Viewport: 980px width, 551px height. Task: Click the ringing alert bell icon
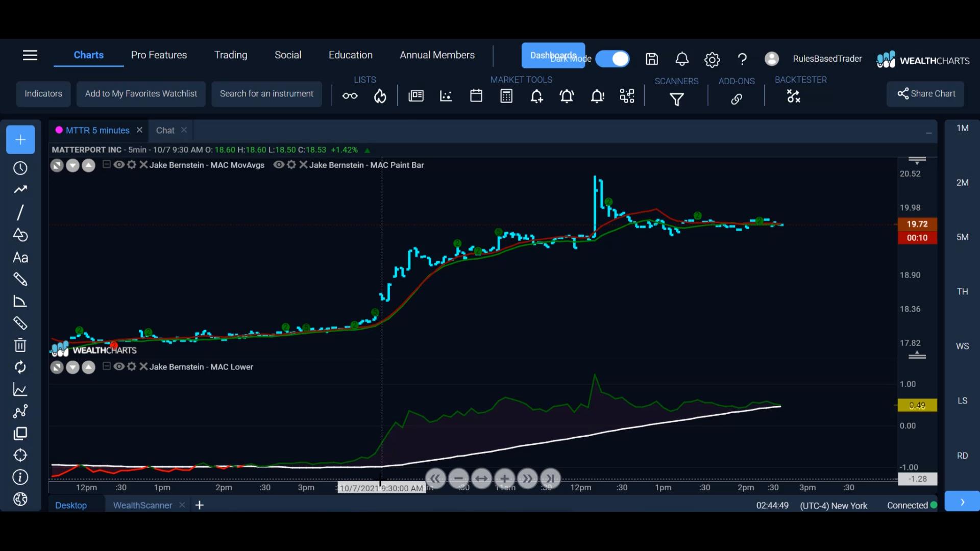[x=567, y=96]
